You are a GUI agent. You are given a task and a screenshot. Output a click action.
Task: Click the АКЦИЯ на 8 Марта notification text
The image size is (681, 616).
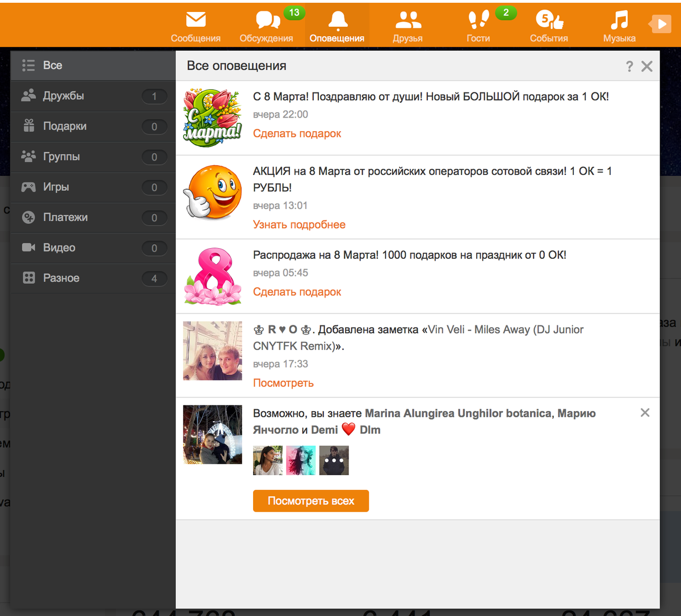pos(432,179)
